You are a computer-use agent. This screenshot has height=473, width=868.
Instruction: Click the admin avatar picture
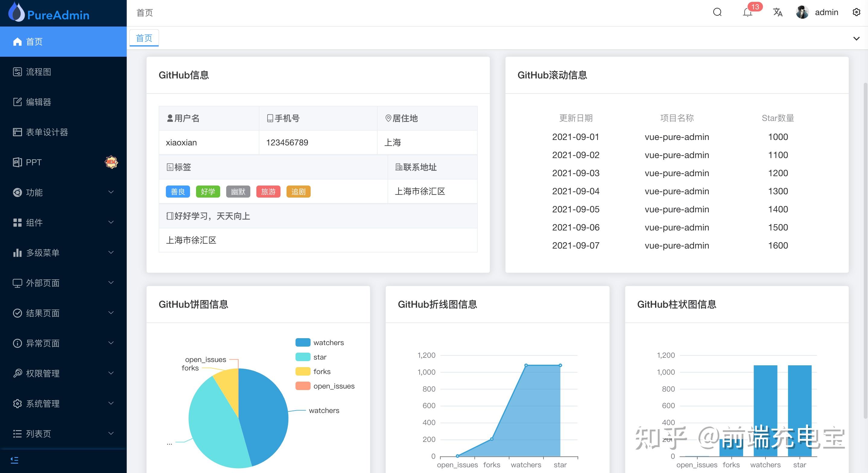click(x=802, y=12)
